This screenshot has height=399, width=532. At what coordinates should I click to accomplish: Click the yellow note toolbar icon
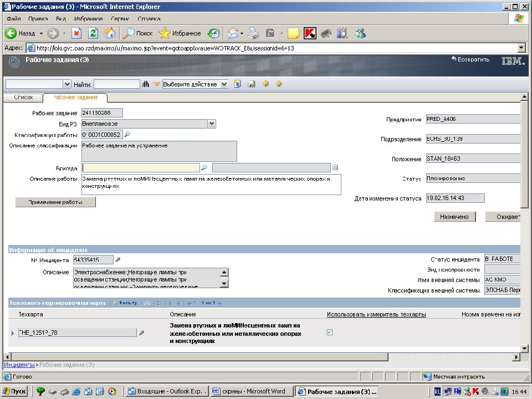click(293, 33)
